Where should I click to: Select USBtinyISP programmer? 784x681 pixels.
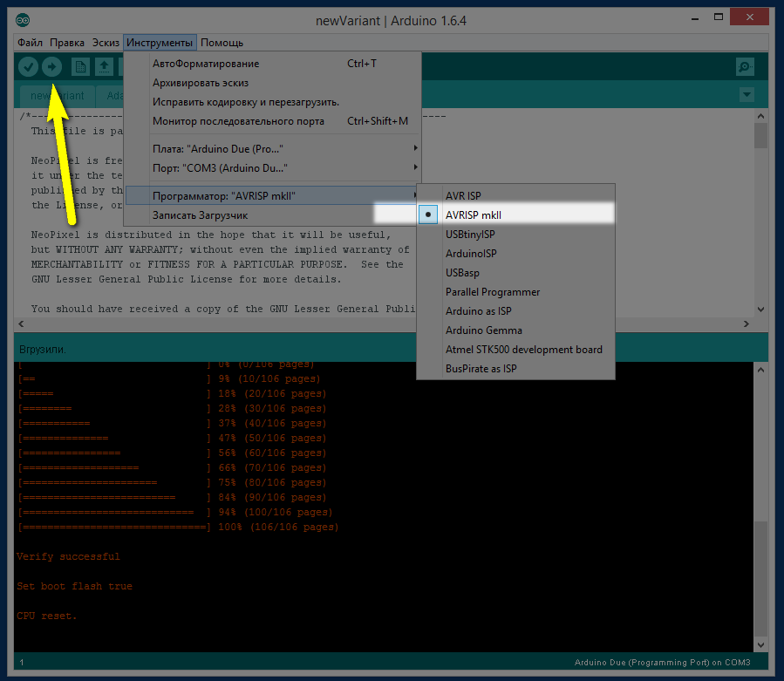(515, 234)
